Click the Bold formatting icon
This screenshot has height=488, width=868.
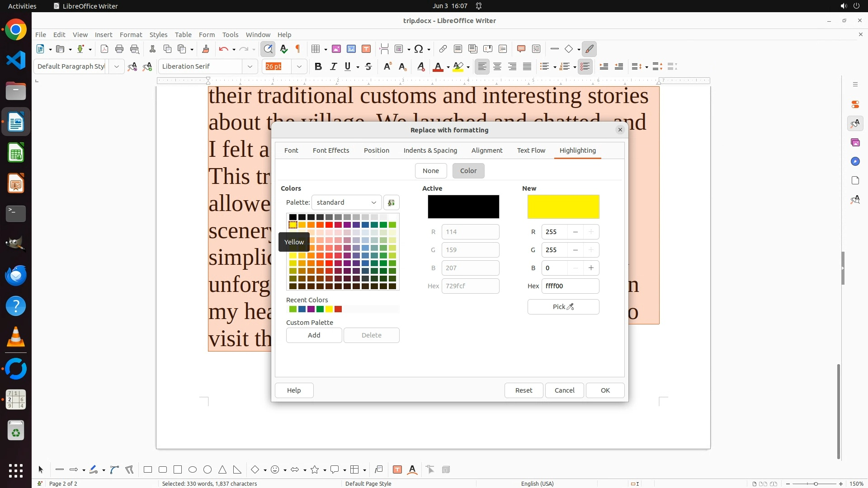pyautogui.click(x=318, y=66)
